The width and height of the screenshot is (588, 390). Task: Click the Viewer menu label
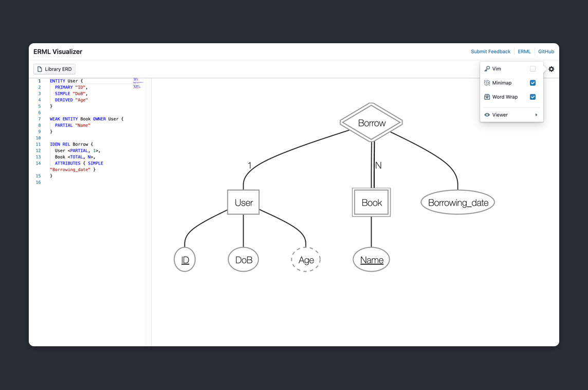[x=500, y=115]
